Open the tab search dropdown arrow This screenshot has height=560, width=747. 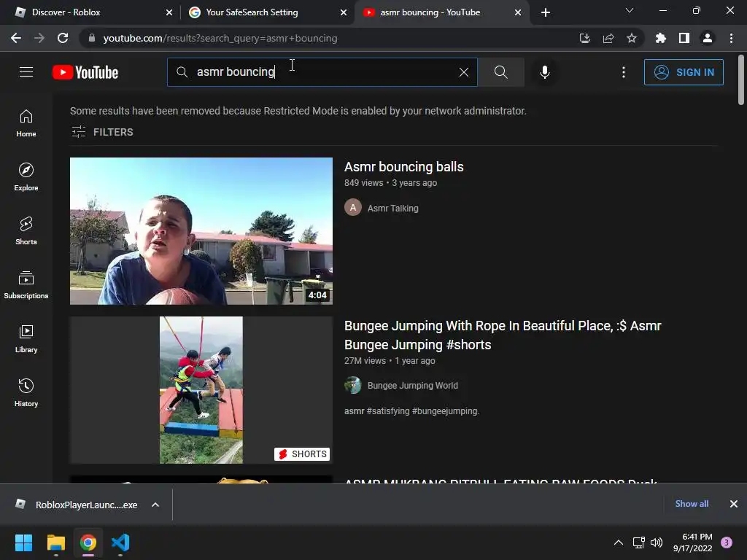630,10
